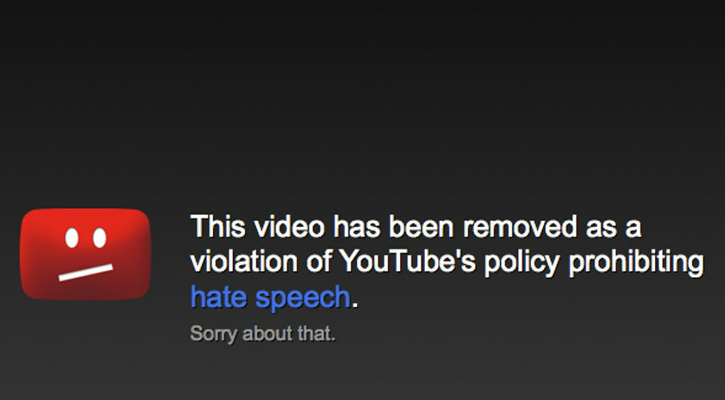Click the word "hate" in the link
The height and width of the screenshot is (400, 725).
(218, 296)
